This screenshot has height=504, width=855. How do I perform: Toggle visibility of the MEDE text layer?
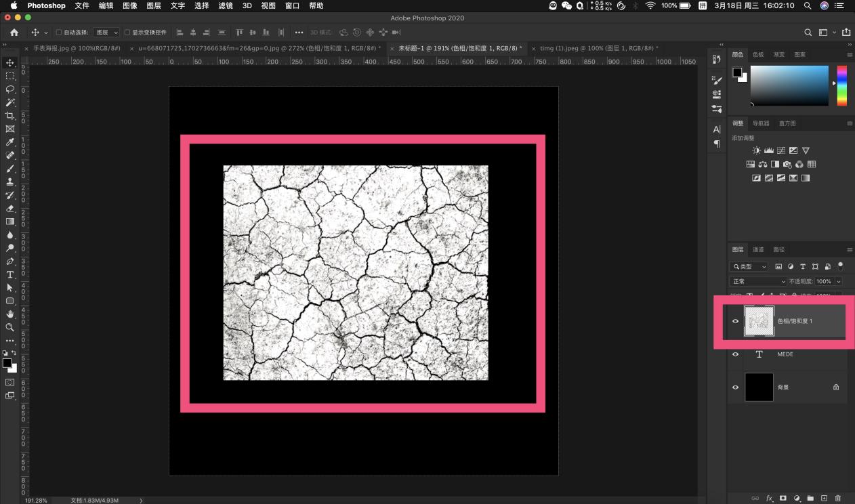point(736,354)
